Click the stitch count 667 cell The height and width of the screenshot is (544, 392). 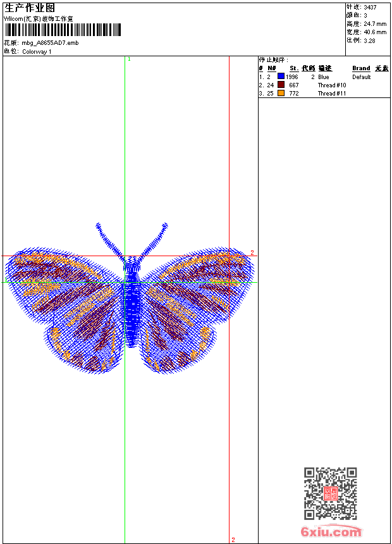point(294,85)
